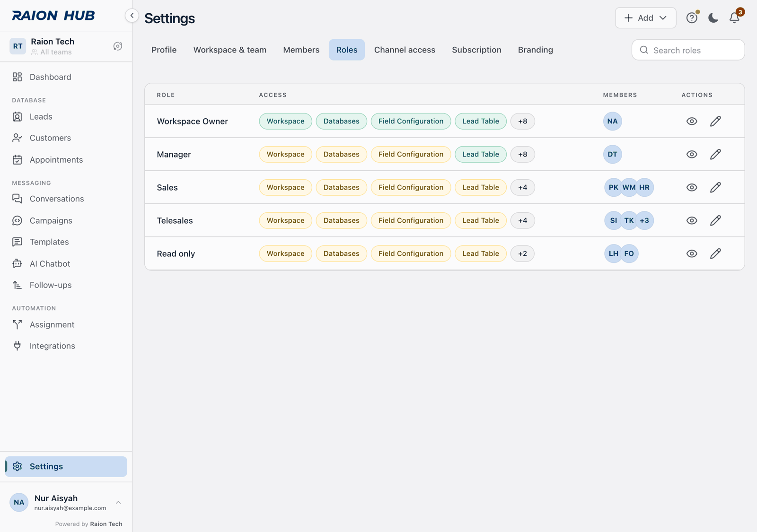The height and width of the screenshot is (532, 757).
Task: Open the Add dropdown menu
Action: (645, 18)
